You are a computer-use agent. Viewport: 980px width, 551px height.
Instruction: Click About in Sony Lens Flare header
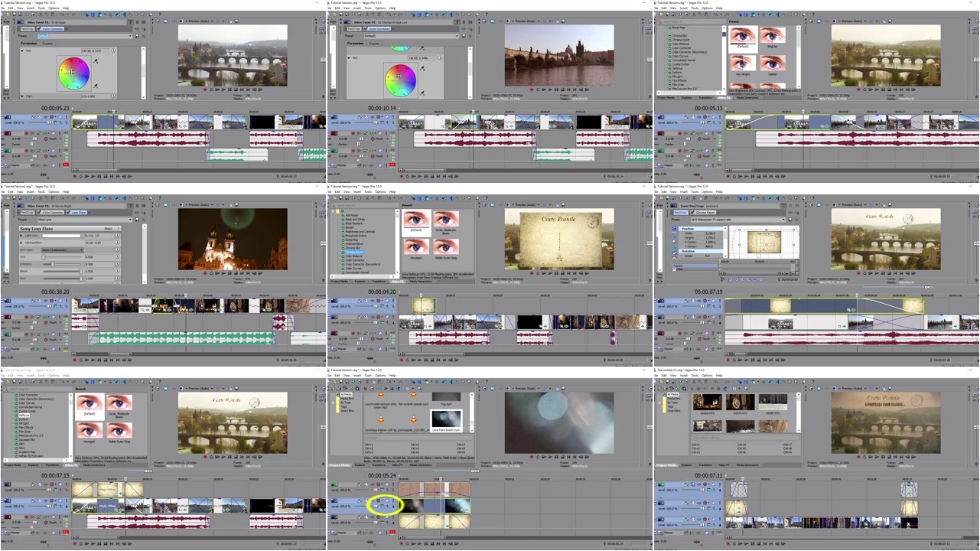(x=108, y=229)
